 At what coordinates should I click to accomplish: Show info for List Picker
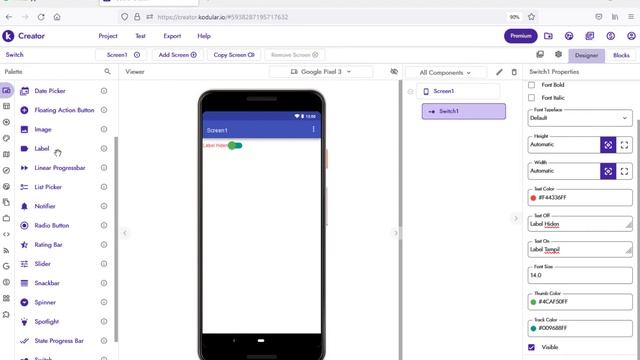click(104, 187)
